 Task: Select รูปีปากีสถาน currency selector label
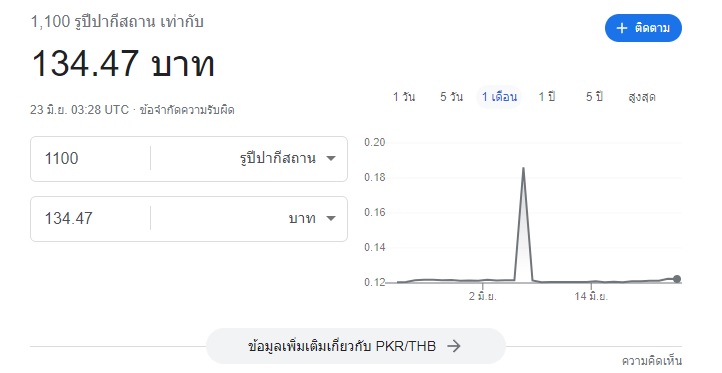278,158
